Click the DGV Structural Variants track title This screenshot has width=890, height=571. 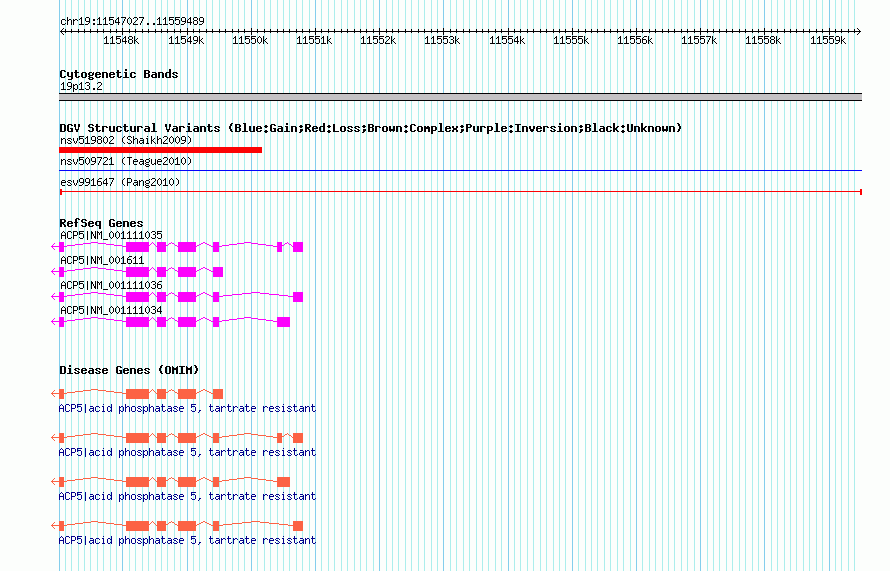click(x=371, y=128)
